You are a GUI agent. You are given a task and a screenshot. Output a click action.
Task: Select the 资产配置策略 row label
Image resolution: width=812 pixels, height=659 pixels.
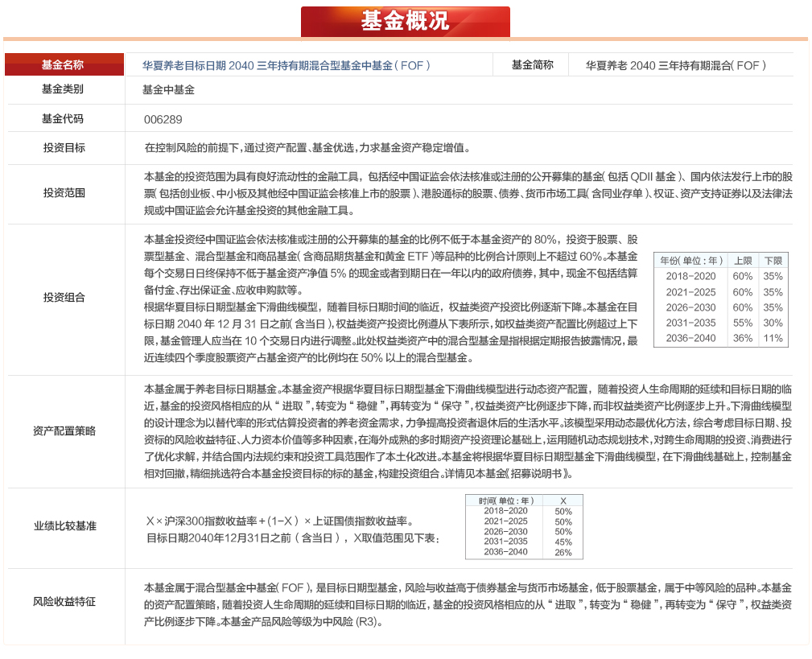(x=64, y=430)
